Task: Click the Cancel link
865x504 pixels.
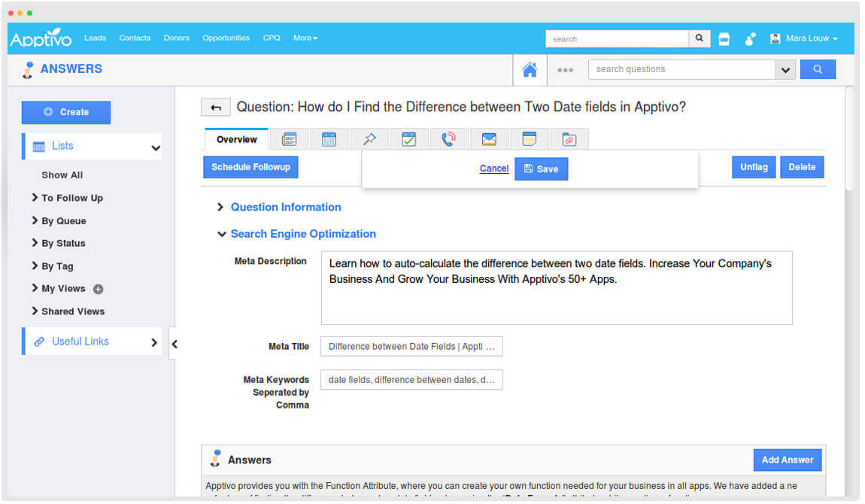Action: tap(494, 169)
